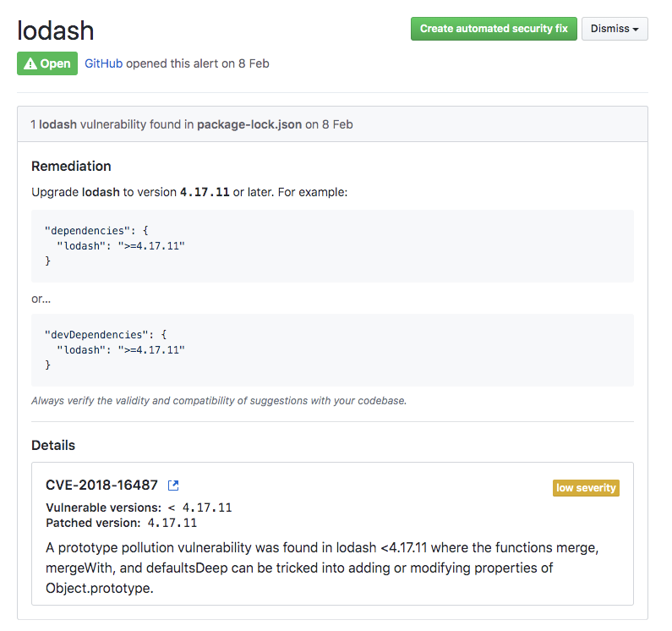Click inside the devDependencies code block
Image resolution: width=672 pixels, height=631 pixels.
pos(332,349)
